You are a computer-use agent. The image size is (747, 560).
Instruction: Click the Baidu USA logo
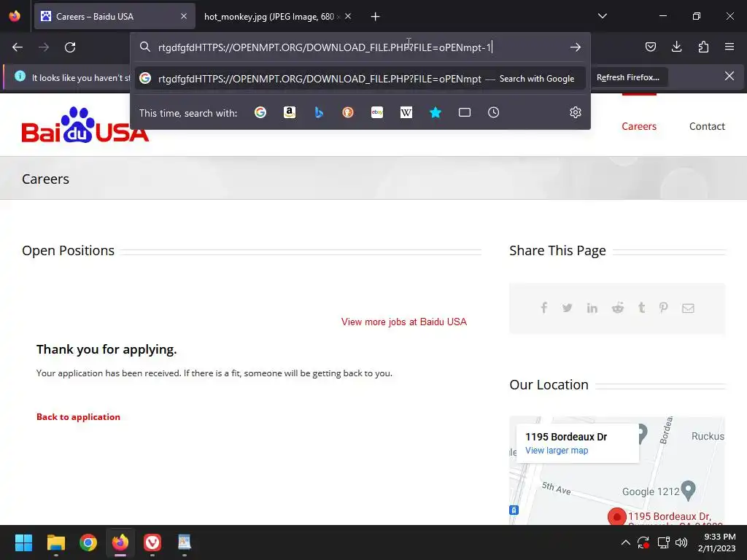85,125
